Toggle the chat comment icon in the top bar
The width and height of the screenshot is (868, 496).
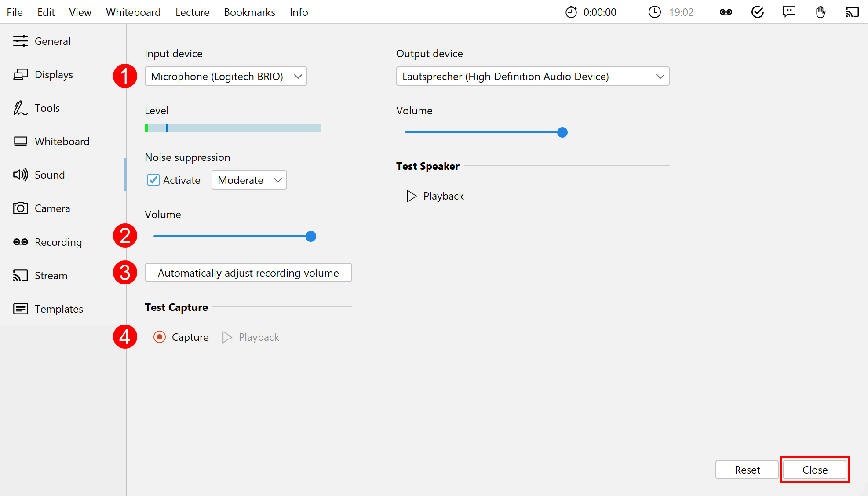(x=789, y=12)
